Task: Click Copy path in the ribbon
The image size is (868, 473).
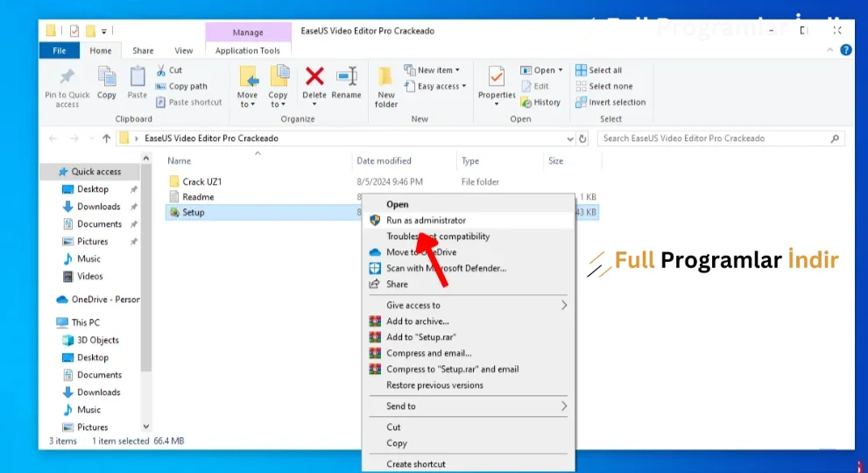Action: click(181, 87)
